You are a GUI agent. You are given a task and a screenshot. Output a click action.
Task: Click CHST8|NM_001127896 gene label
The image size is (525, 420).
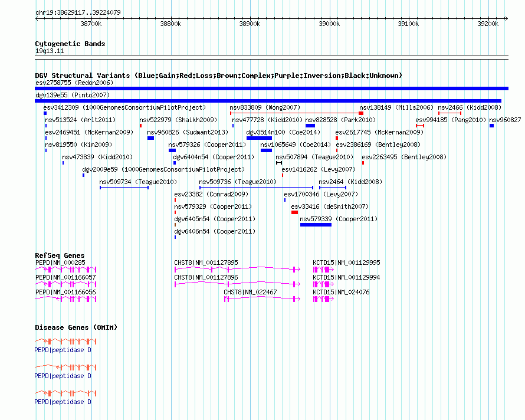click(x=206, y=278)
